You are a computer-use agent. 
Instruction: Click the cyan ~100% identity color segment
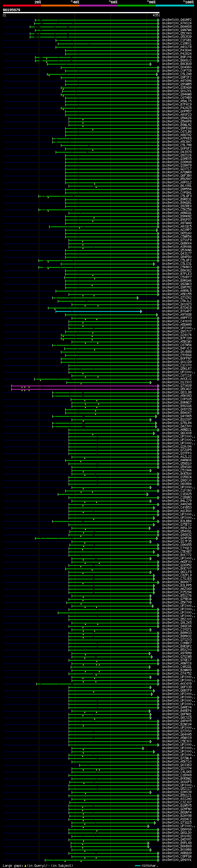point(175,6)
